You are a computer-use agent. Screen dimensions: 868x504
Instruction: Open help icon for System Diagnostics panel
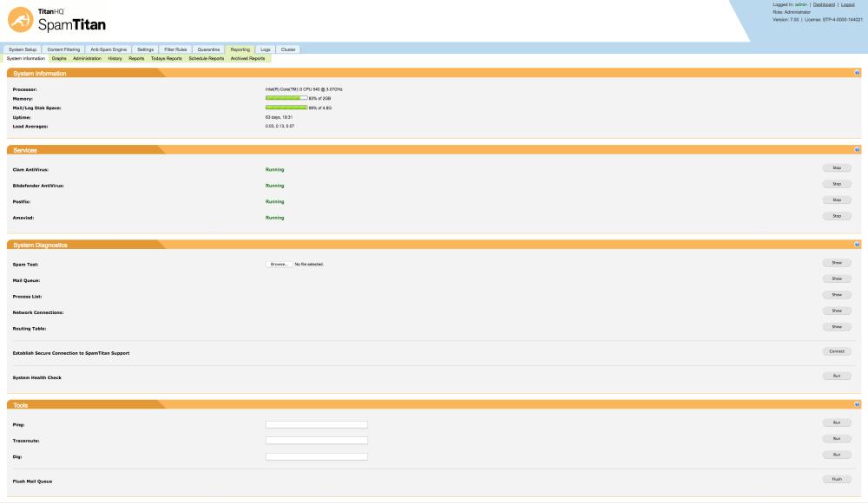[857, 244]
